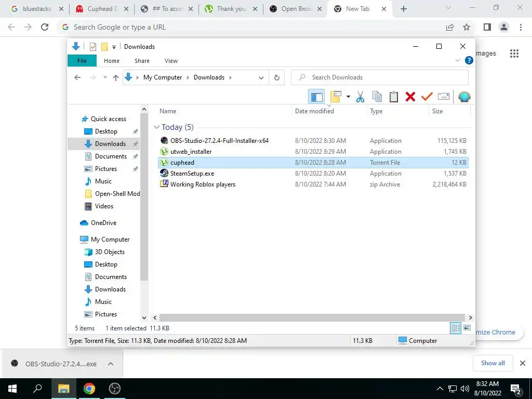Image resolution: width=532 pixels, height=399 pixels.
Task: Open recent locations dropdown in Explorer
Action: (x=105, y=77)
